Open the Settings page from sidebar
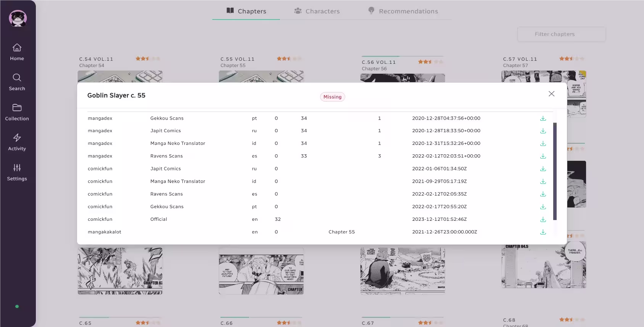Screen dimensions: 644x327 (17, 173)
